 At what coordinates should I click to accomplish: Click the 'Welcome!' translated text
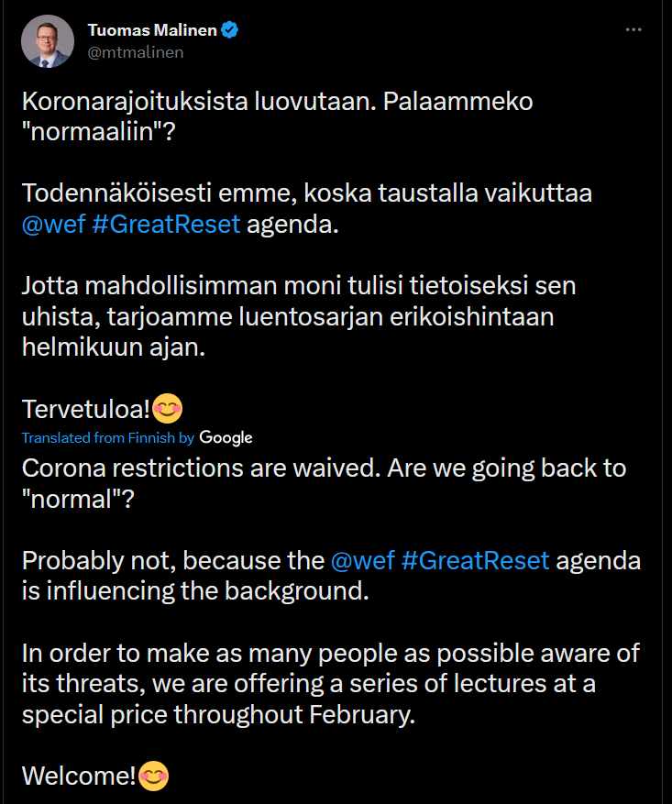point(79,776)
